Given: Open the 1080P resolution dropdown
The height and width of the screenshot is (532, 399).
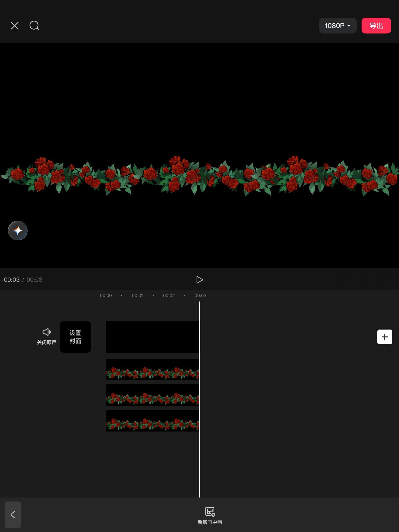Looking at the screenshot, I should [338, 26].
